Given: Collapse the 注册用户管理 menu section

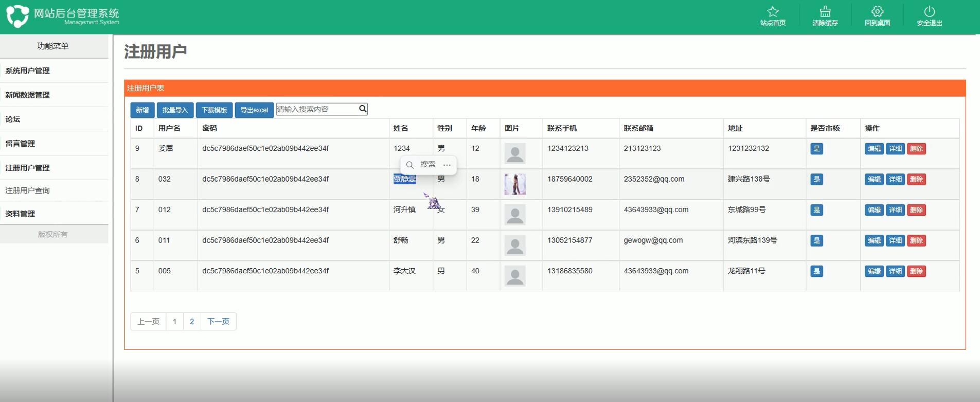Looking at the screenshot, I should [28, 168].
